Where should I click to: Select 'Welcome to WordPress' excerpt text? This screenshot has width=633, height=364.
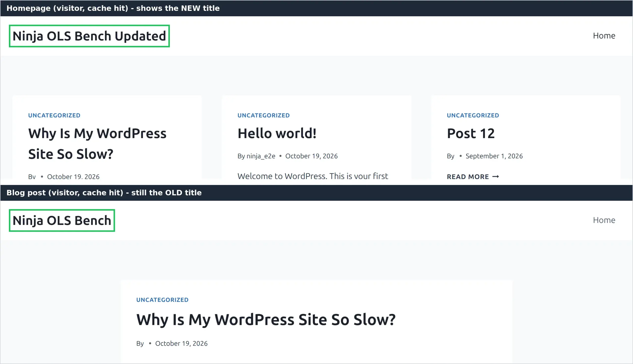point(313,176)
